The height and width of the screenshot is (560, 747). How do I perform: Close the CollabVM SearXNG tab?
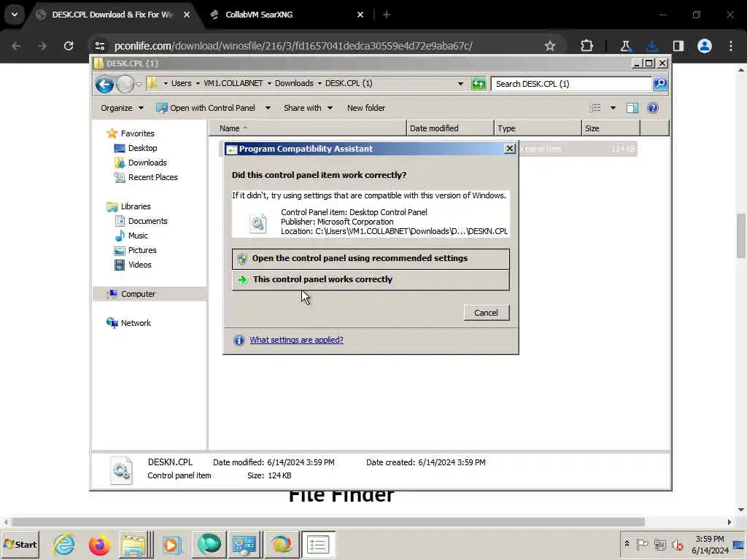tap(360, 15)
